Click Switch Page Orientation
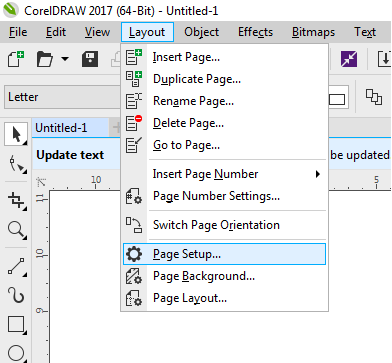The height and width of the screenshot is (363, 392). [x=224, y=225]
